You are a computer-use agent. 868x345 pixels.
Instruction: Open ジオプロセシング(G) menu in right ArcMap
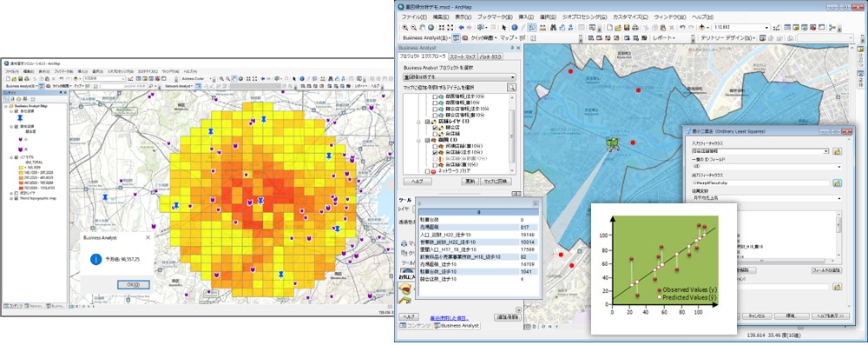point(585,17)
